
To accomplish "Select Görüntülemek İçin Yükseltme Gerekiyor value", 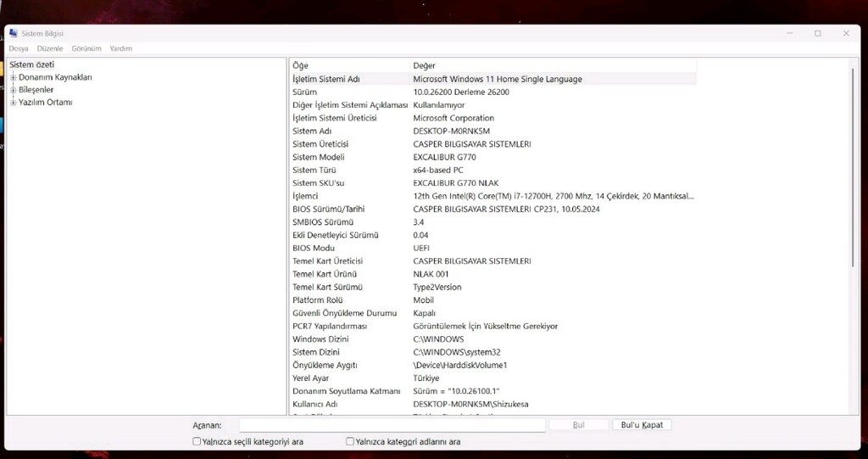I will [486, 326].
